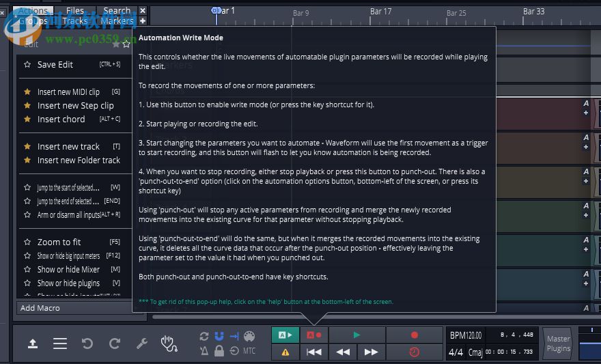Click the outlined star filter icon
Screen dimensions: 601x364
pyautogui.click(x=126, y=44)
